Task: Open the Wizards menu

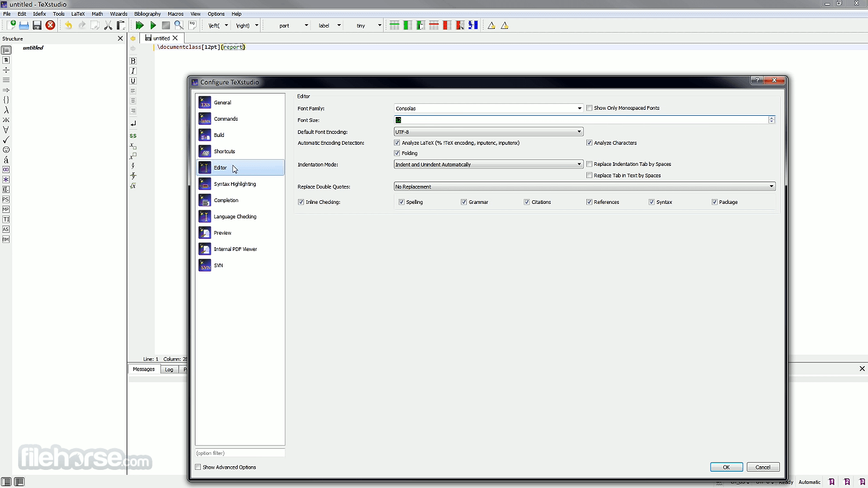Action: 118,14
